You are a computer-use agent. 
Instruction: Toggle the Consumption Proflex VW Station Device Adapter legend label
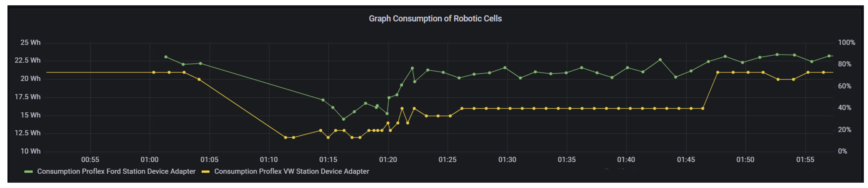(292, 171)
